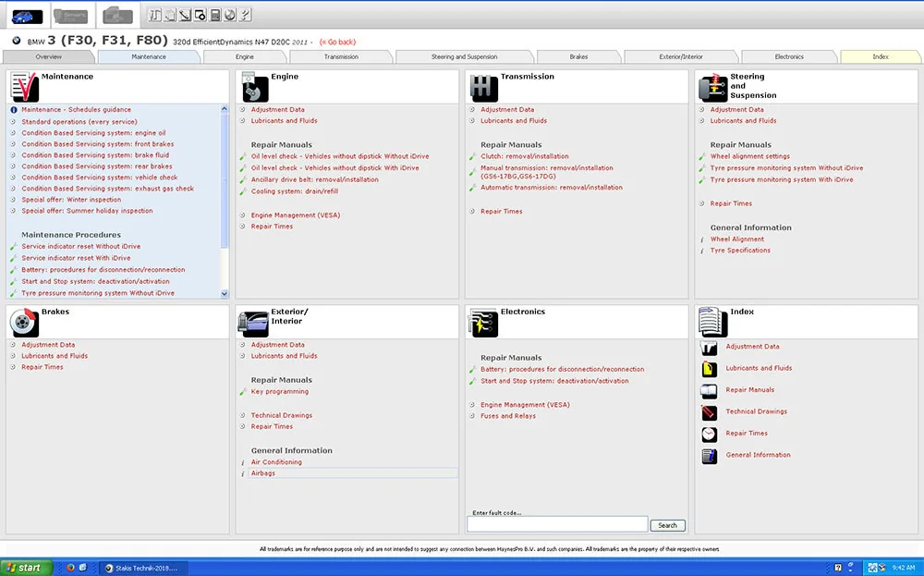
Task: Click the Technical Drawings icon in Index
Action: 710,412
